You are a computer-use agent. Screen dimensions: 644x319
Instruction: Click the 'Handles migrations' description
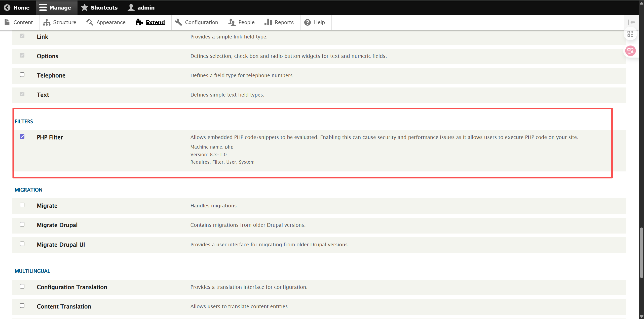(x=213, y=206)
